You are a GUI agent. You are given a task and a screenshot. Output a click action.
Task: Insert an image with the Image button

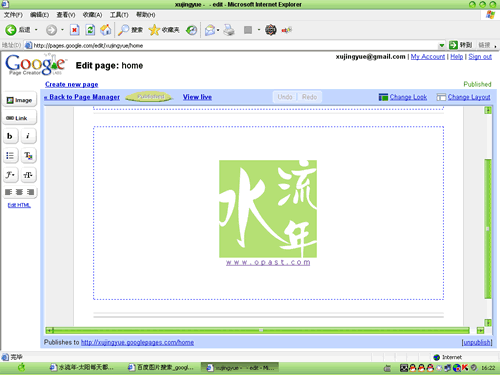pos(20,100)
